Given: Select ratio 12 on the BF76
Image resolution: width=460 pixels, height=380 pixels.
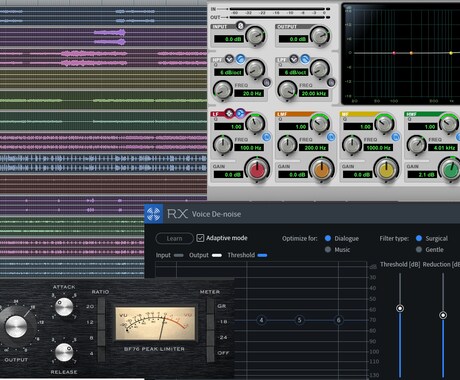Looking at the screenshot, I should (x=101, y=322).
